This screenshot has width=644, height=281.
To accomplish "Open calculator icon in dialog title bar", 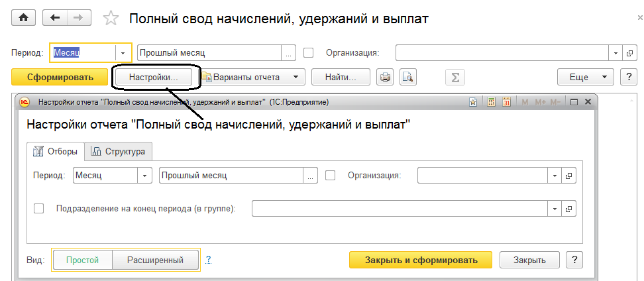I will pos(491,102).
